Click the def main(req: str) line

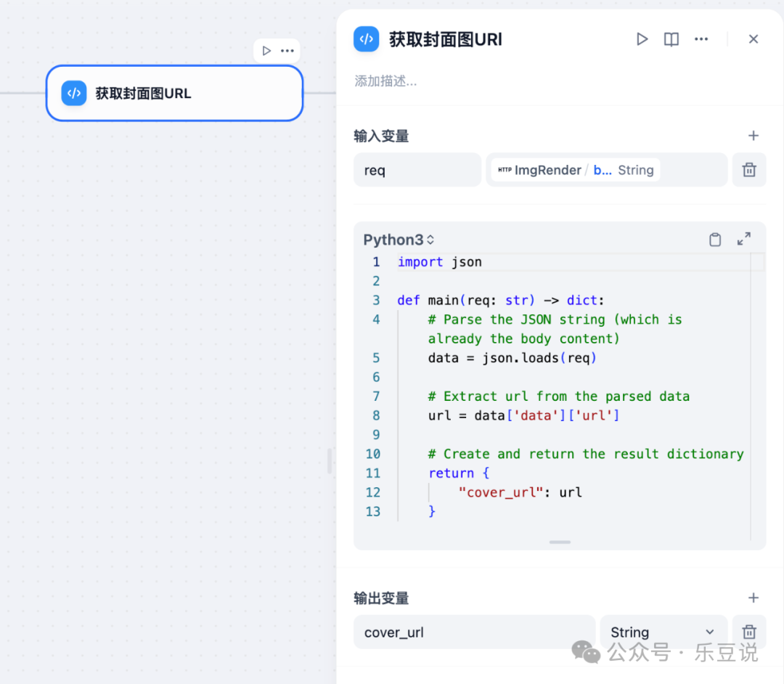coord(500,301)
